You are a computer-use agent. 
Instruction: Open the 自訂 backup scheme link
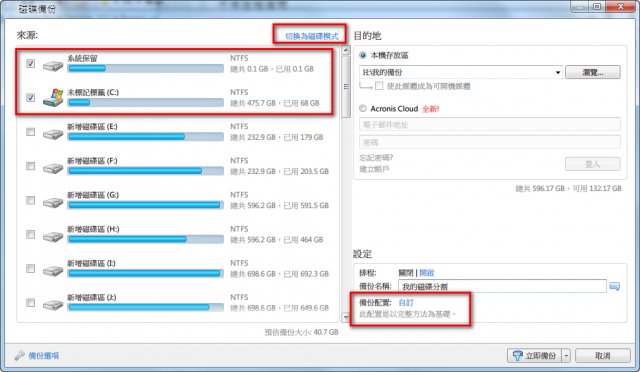(406, 303)
